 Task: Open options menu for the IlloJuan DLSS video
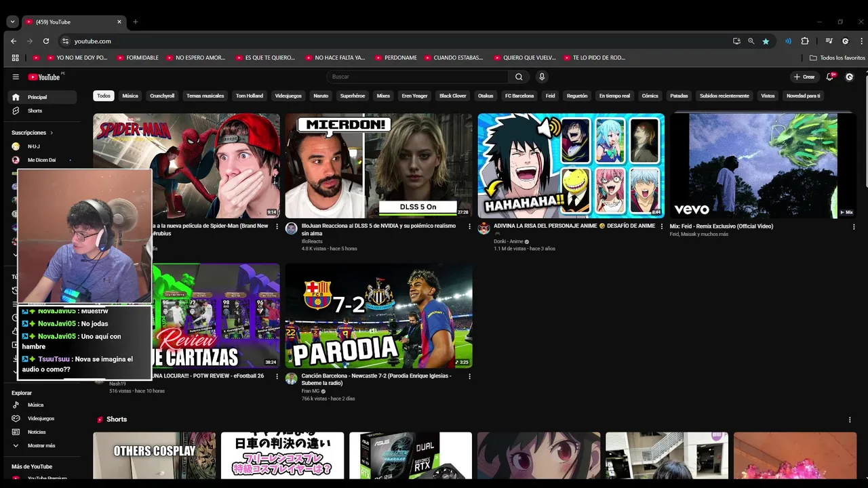coord(469,226)
